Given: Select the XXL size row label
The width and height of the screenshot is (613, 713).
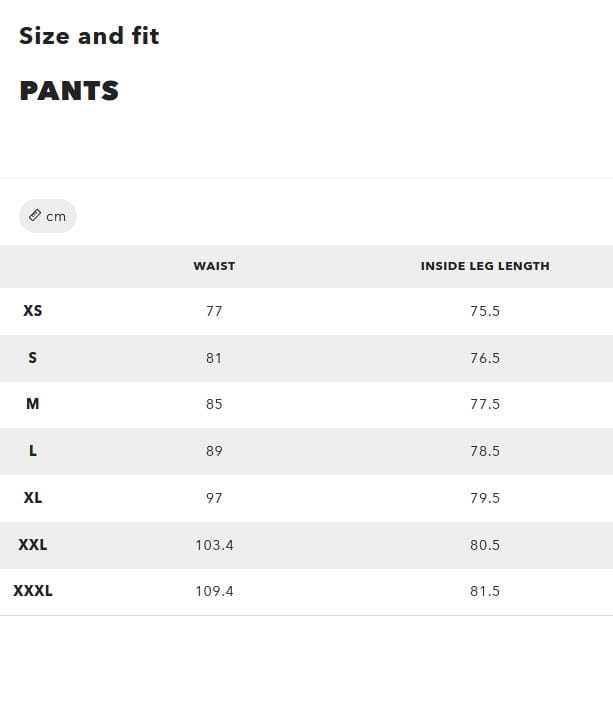Looking at the screenshot, I should [33, 545].
